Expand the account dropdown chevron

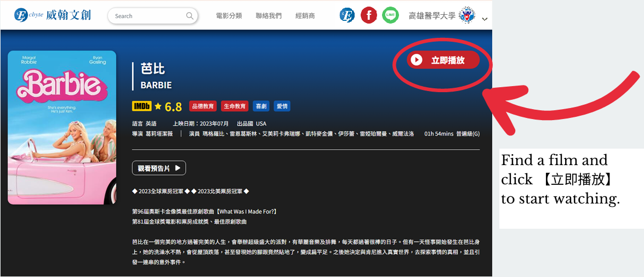[x=485, y=19]
